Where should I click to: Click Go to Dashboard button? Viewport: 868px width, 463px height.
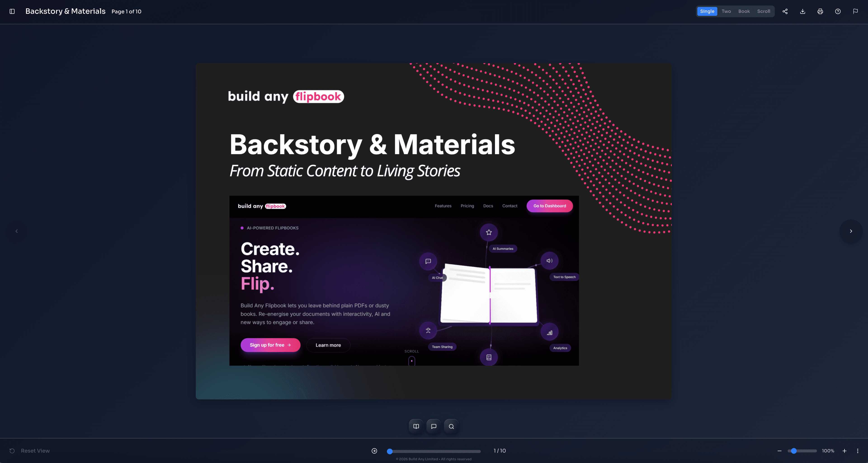point(550,206)
